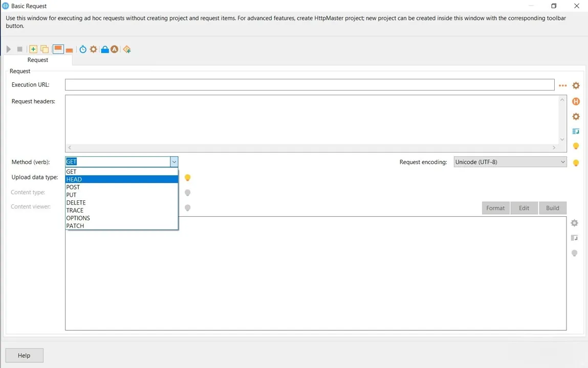Open the blue timer clock toolbar icon

coord(83,49)
